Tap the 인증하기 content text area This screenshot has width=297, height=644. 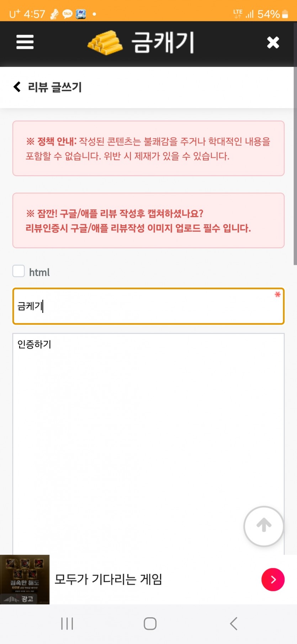(x=148, y=444)
